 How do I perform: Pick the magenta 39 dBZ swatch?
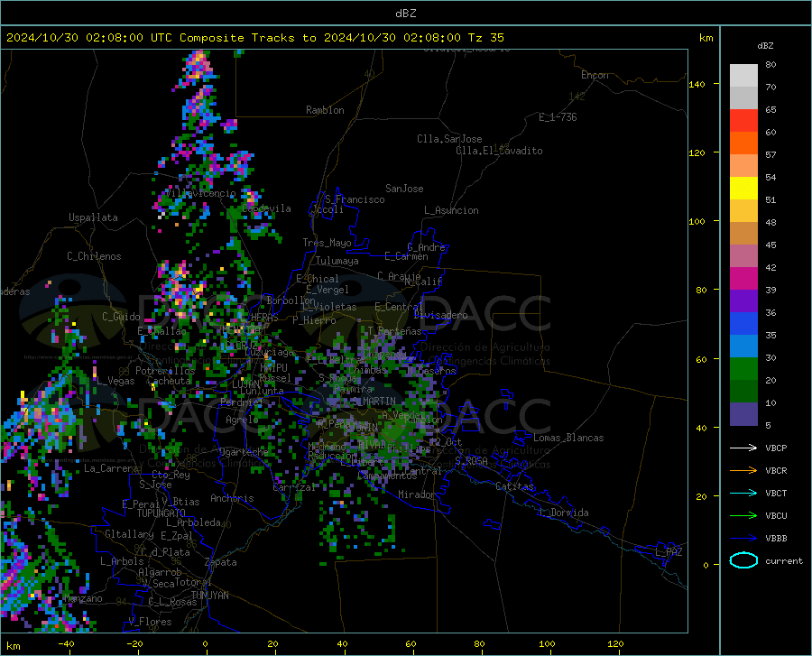(x=743, y=279)
